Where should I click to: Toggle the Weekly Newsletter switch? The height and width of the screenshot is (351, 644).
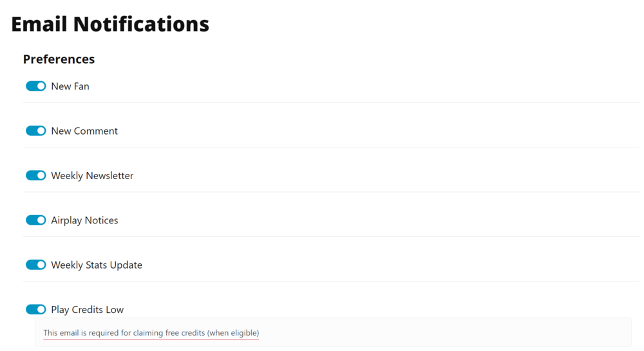[36, 175]
